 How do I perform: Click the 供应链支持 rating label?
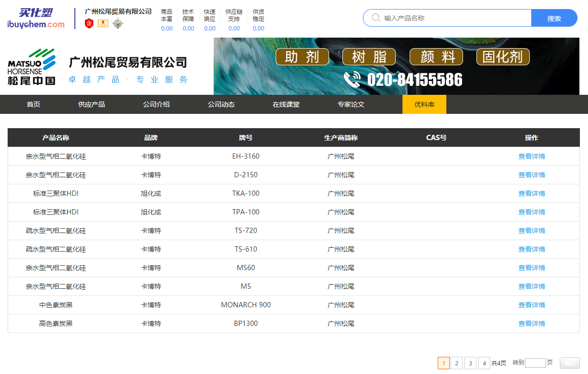point(234,15)
